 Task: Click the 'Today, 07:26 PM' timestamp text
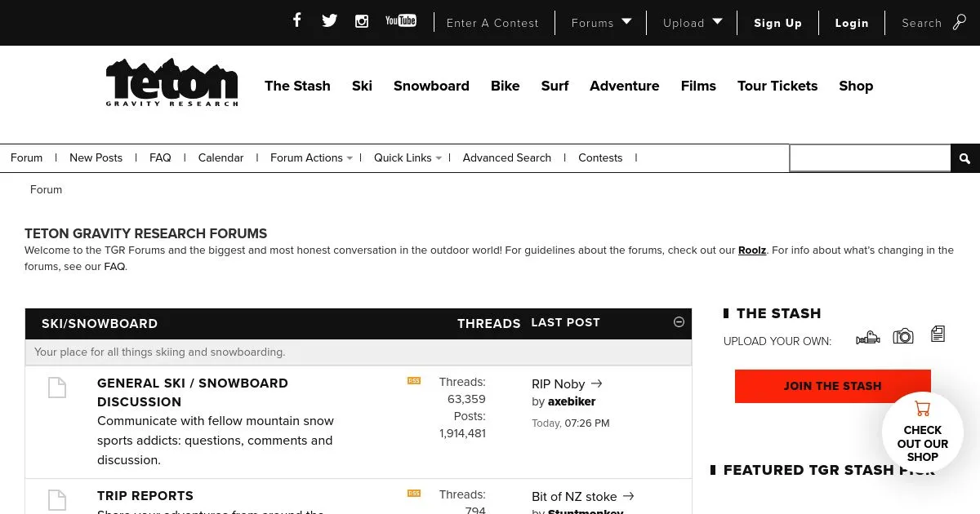coord(571,423)
